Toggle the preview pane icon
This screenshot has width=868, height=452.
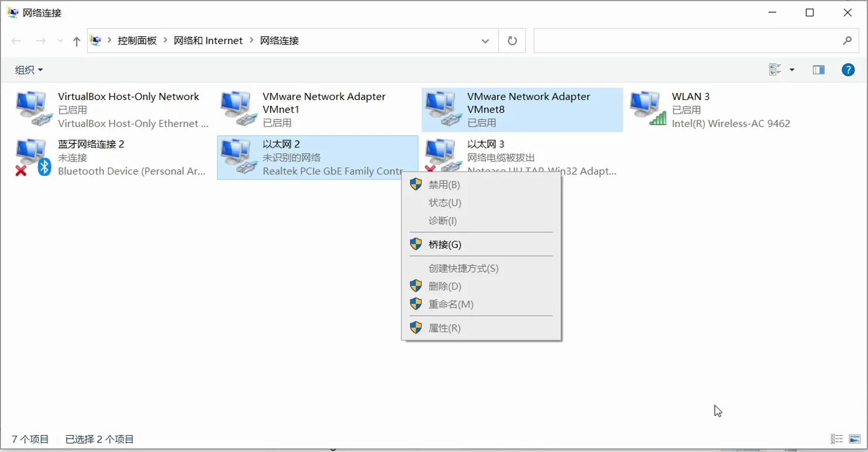point(818,70)
